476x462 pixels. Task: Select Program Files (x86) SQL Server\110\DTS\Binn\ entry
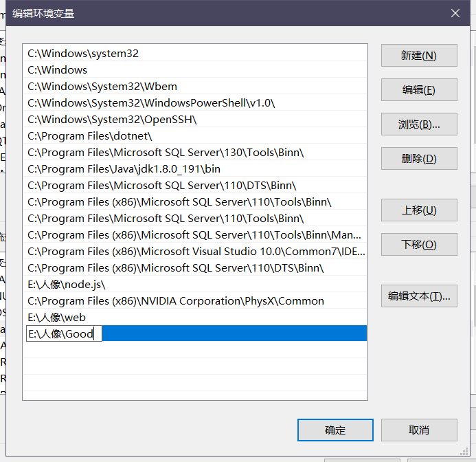pyautogui.click(x=195, y=267)
